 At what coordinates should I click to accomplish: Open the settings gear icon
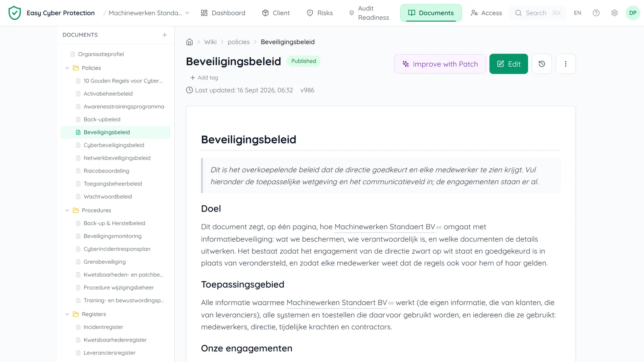click(x=615, y=13)
